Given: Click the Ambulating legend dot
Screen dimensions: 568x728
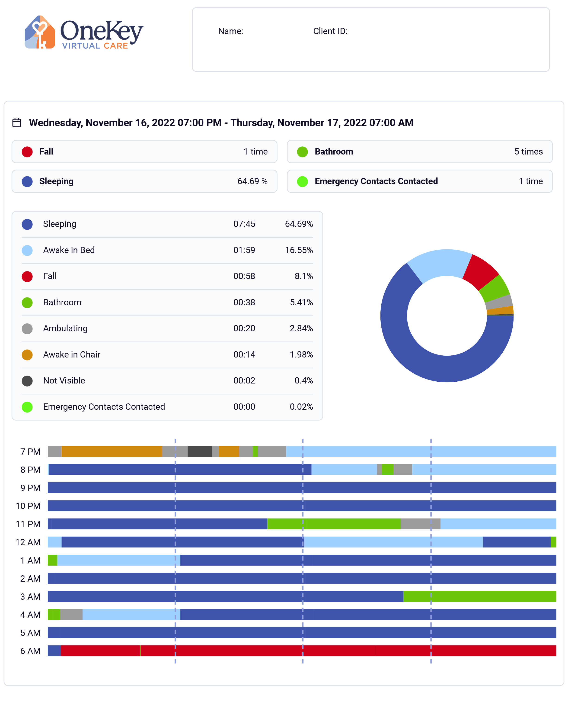Looking at the screenshot, I should 27,328.
